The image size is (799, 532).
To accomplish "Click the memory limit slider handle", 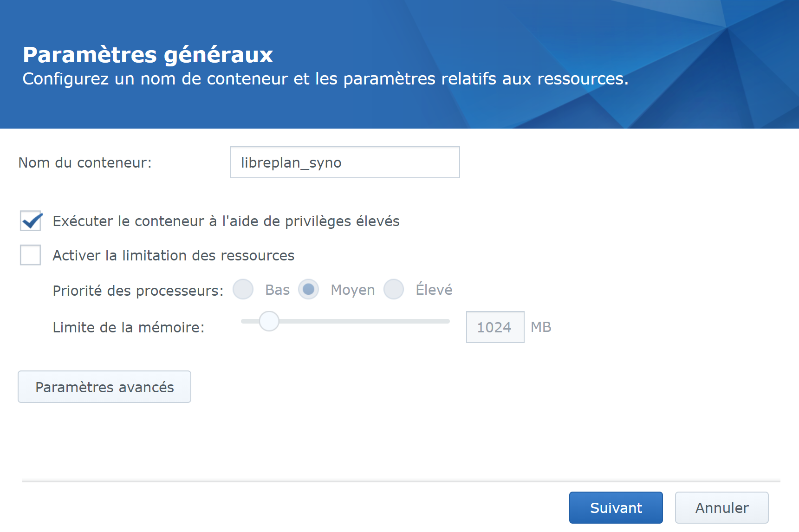I will (x=269, y=321).
